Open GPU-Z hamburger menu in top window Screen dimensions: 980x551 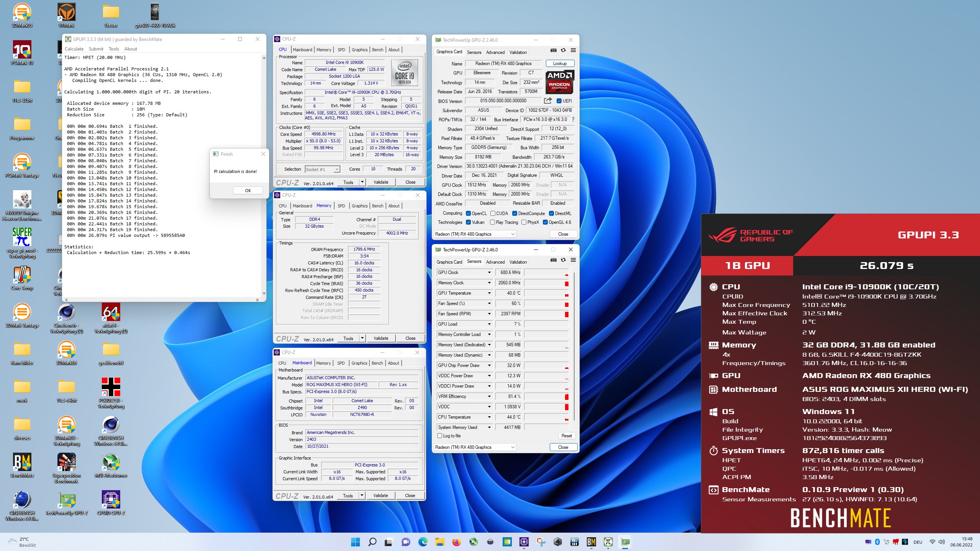[x=573, y=50]
